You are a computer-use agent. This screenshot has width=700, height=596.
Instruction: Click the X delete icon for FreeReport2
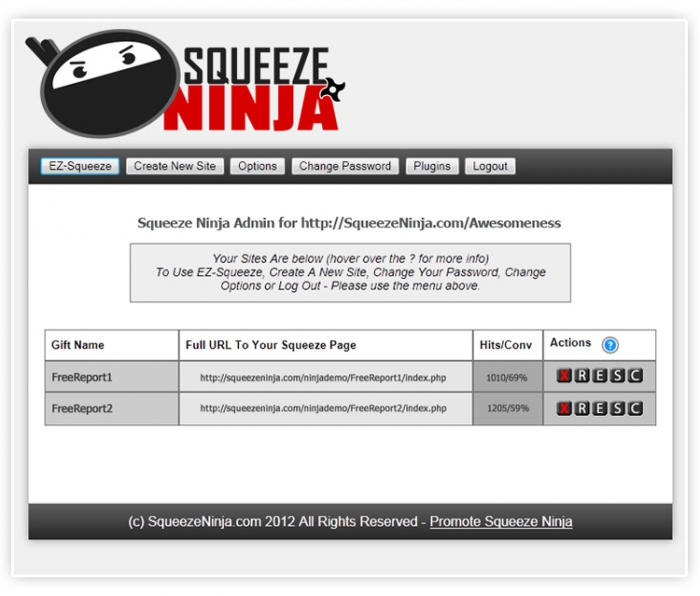(564, 408)
